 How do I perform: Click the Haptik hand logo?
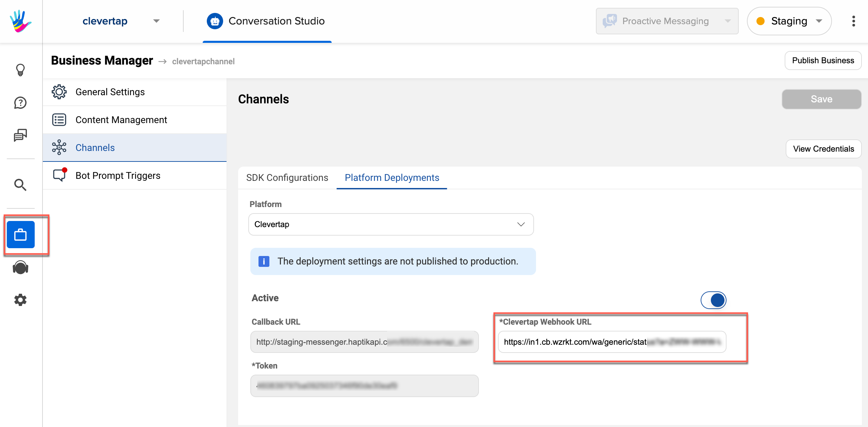(20, 21)
